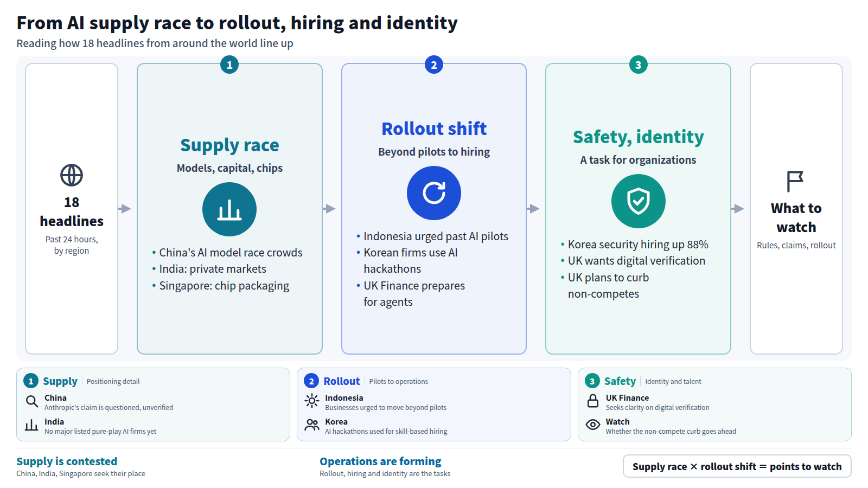The height and width of the screenshot is (488, 868).
Task: Click the "Supply race" card heading
Action: pyautogui.click(x=229, y=145)
